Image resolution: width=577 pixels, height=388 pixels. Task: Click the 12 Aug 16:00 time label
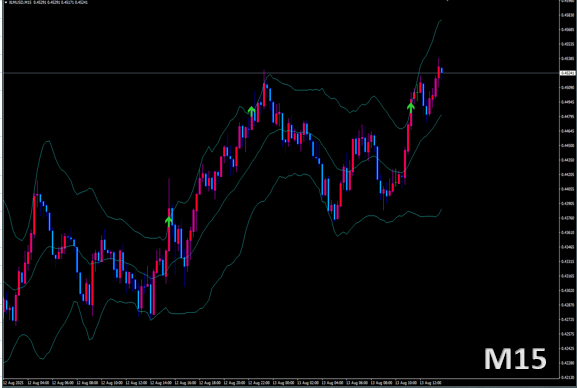click(185, 383)
